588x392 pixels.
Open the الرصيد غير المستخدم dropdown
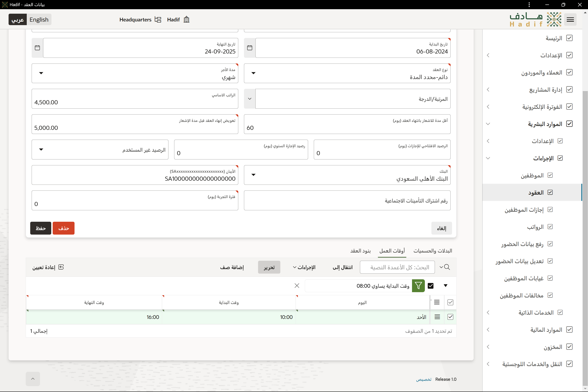[100, 149]
